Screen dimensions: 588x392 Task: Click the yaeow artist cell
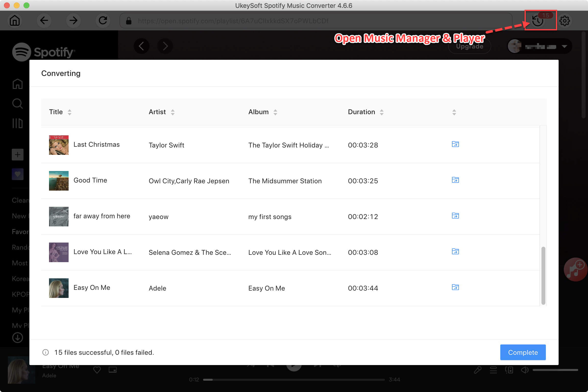pyautogui.click(x=159, y=217)
